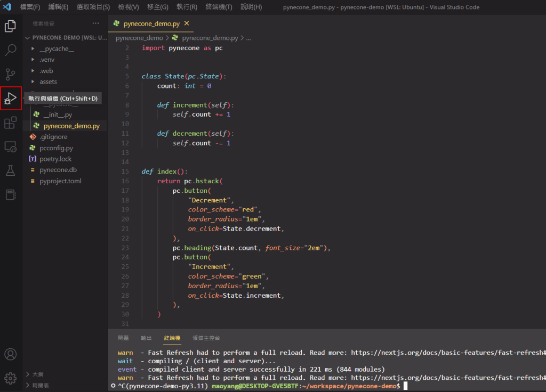Viewport: 546px width, 392px height.
Task: Switch to the 問題 panel tab
Action: point(123,338)
